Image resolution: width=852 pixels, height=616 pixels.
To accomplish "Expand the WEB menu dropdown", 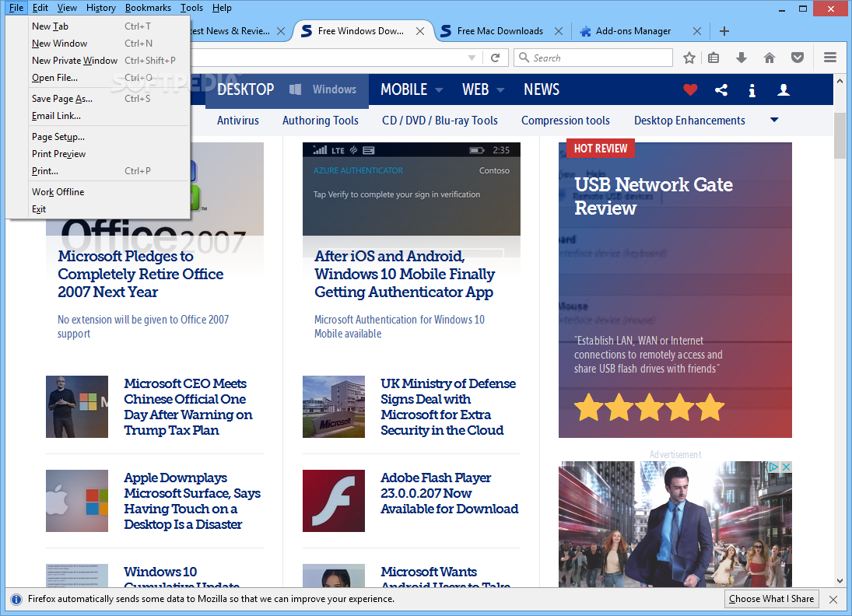I will pyautogui.click(x=500, y=89).
